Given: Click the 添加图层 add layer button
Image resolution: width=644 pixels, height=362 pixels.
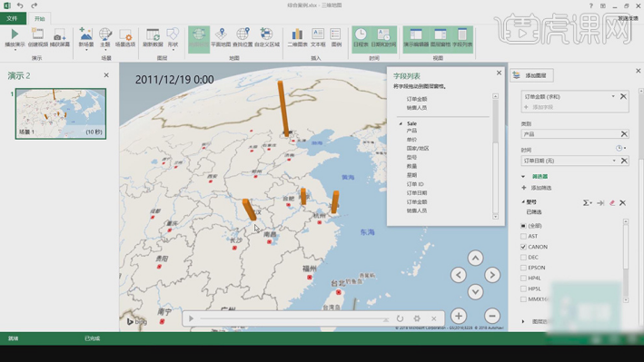Looking at the screenshot, I should tap(531, 75).
